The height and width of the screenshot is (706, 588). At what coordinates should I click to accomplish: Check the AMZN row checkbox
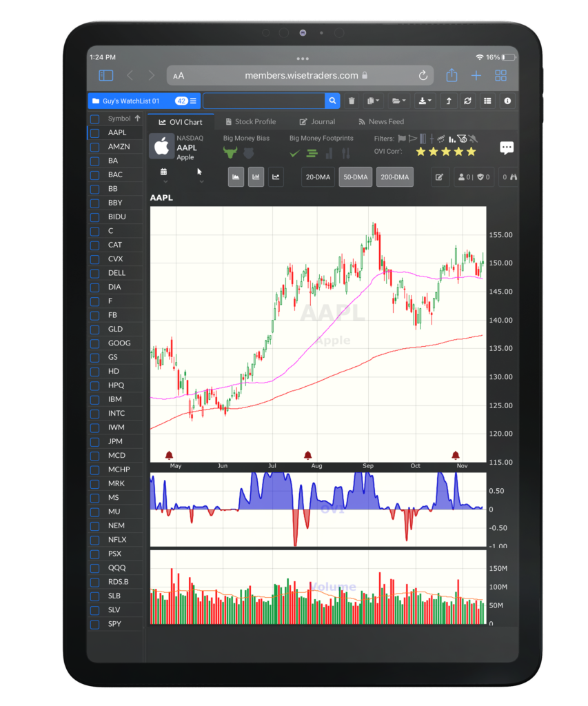(95, 147)
